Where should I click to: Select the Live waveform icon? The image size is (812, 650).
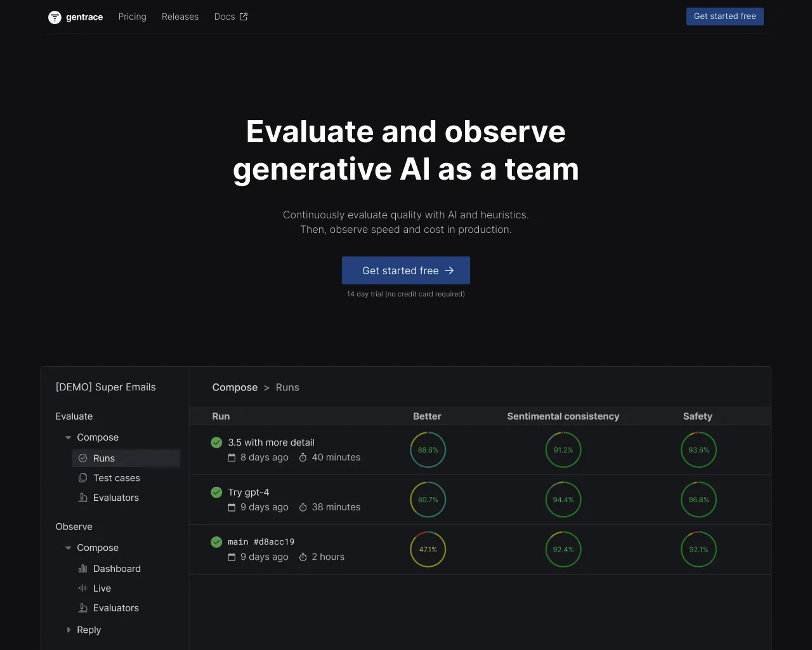pyautogui.click(x=83, y=588)
